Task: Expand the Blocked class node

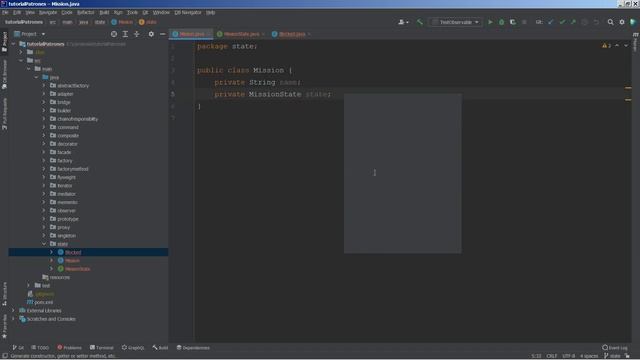Action: pos(51,252)
